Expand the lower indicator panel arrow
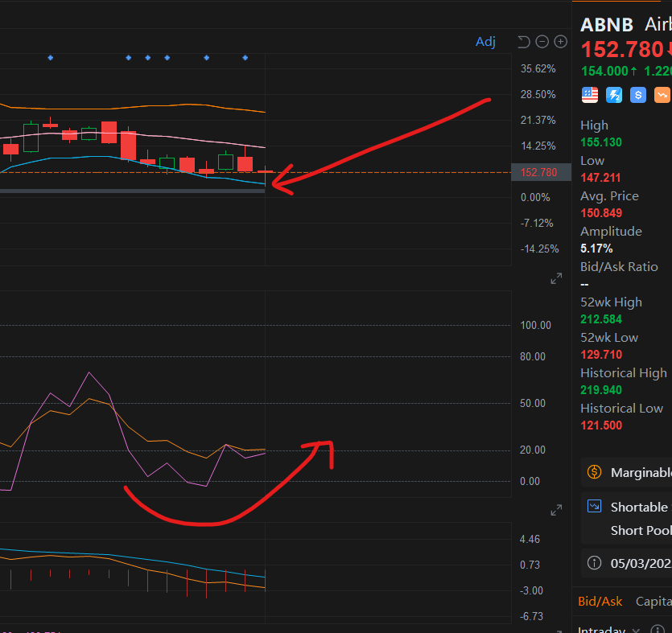The image size is (672, 633). click(x=555, y=510)
